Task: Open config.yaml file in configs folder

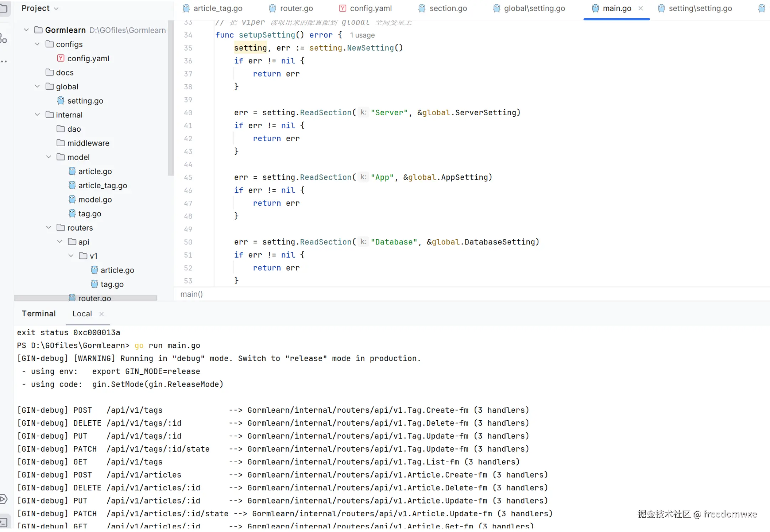Action: pos(88,58)
